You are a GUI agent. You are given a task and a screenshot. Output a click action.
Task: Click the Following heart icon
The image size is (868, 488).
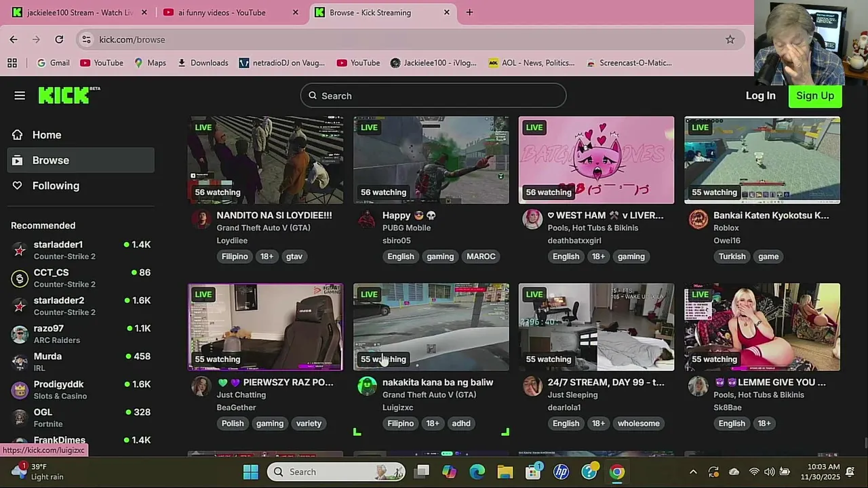pos(18,186)
